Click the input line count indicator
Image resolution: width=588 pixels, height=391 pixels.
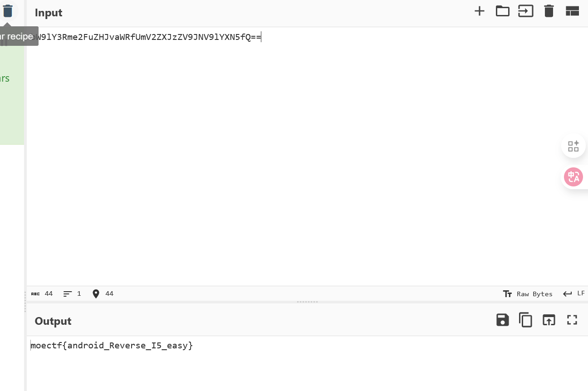pyautogui.click(x=72, y=294)
